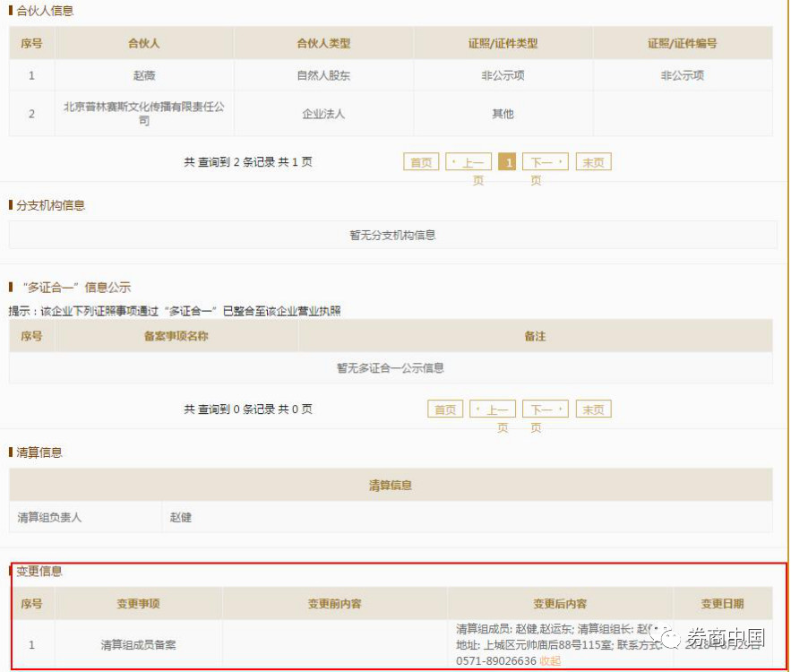Click 备案事项名称 column header
The image size is (791, 672).
point(176,336)
